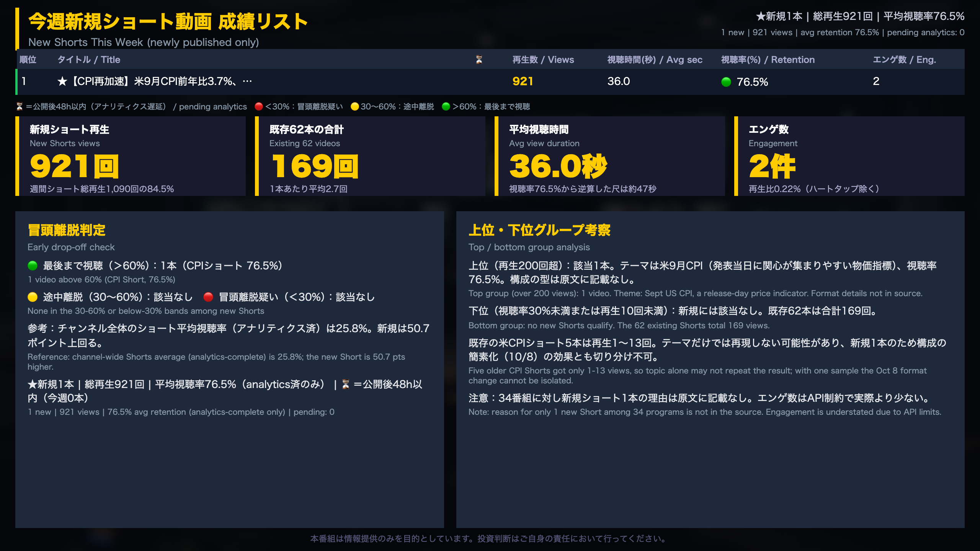Click the 冒頭離脱判定 section heading
Screen dimensions: 980x551
click(67, 230)
